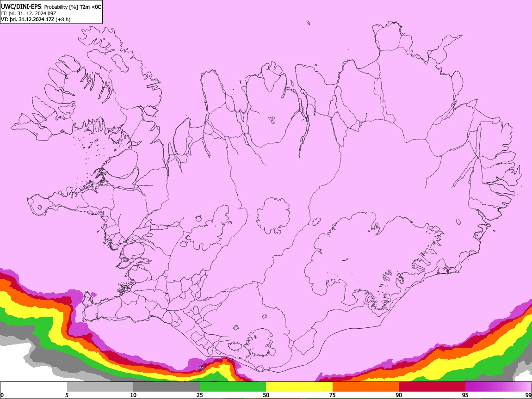The width and height of the screenshot is (532, 399).
Task: Click the legend label '0'
Action: coord(2,395)
